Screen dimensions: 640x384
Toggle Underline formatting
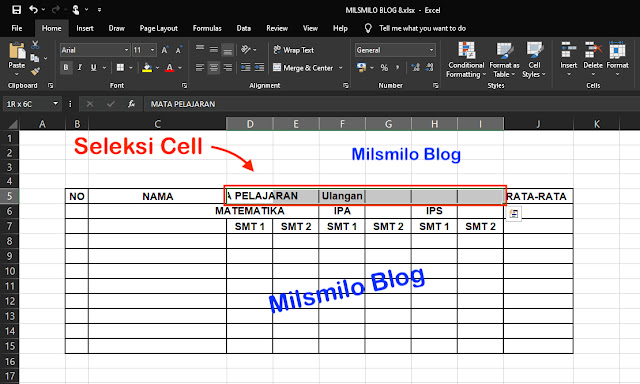[93, 67]
